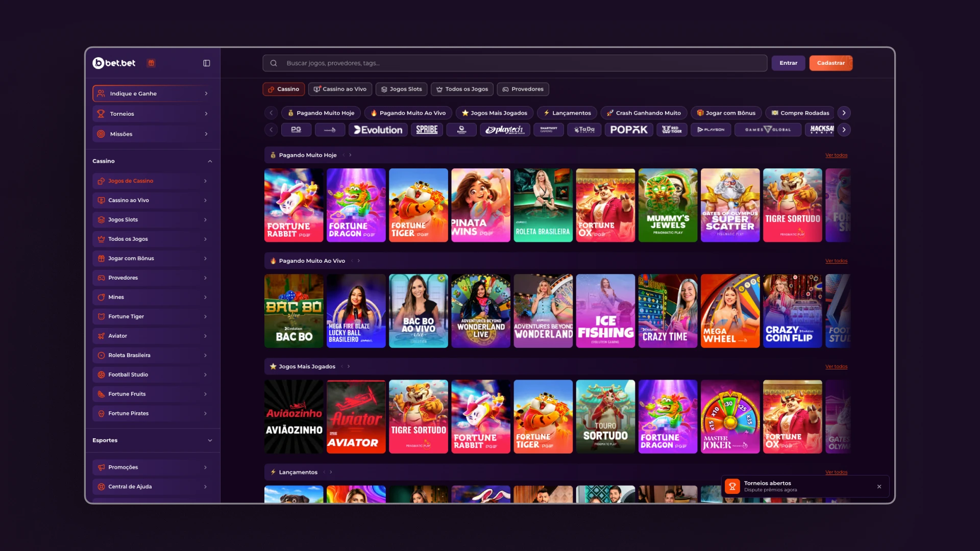The image size is (980, 551).
Task: Switch to Todos os Jogos tab
Action: tap(462, 89)
